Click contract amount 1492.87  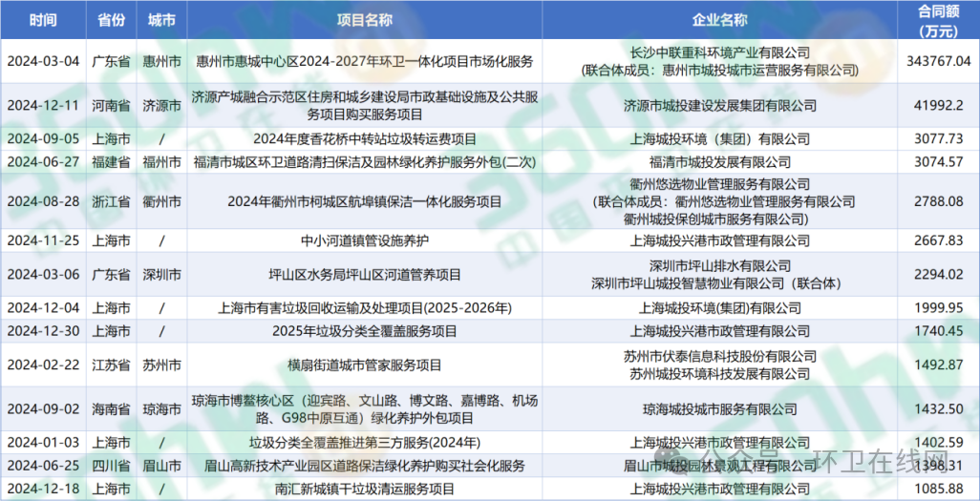click(x=939, y=365)
